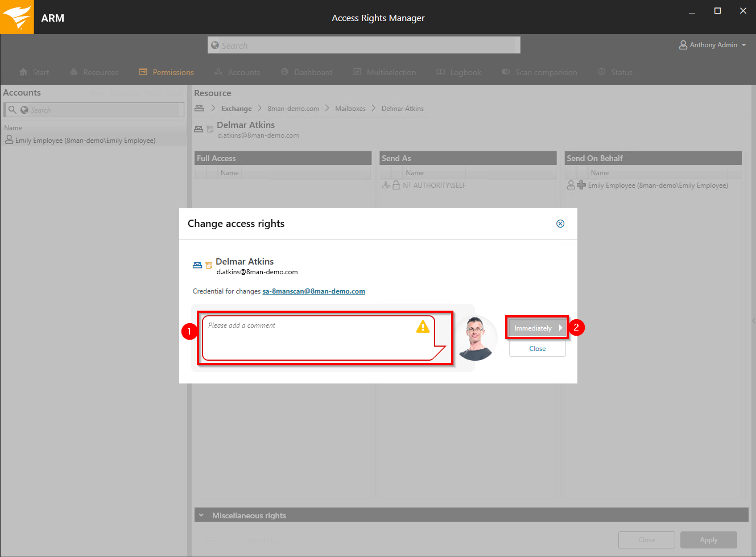
Task: Click the Exchange resource icon in breadcrumb
Action: [x=199, y=109]
